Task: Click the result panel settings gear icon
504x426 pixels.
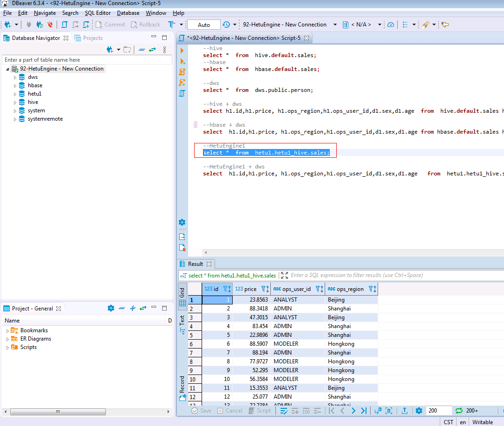Action: [419, 411]
